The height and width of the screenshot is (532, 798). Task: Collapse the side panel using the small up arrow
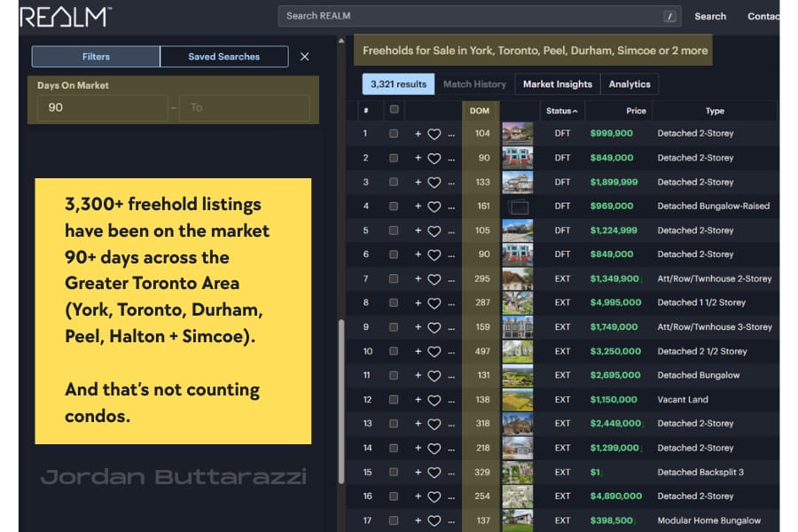click(x=341, y=41)
